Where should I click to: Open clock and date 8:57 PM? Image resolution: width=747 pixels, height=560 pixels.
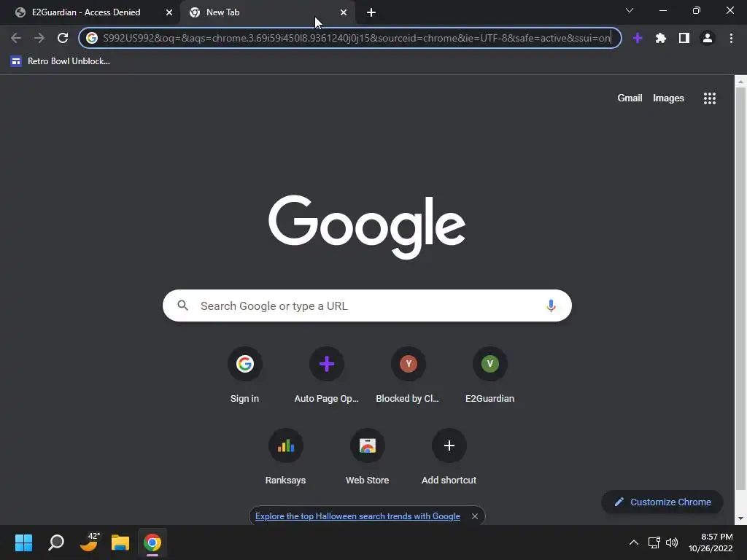(711, 542)
